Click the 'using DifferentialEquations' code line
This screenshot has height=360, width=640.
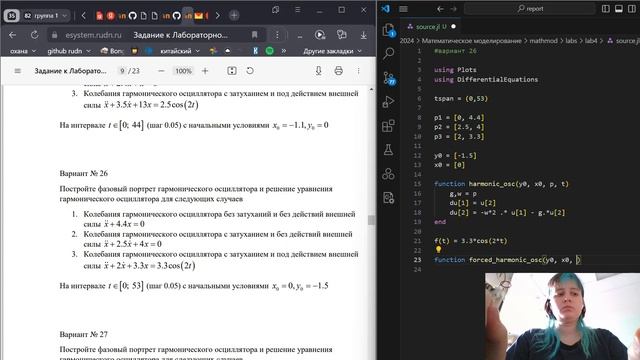pyautogui.click(x=486, y=80)
